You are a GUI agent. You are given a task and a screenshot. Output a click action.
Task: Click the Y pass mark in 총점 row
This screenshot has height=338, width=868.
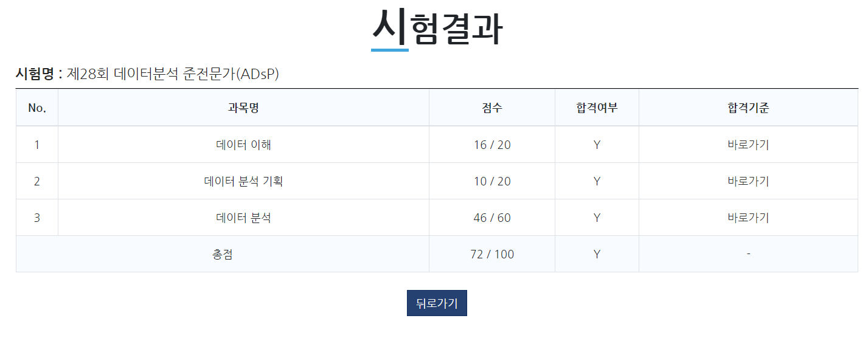597,254
